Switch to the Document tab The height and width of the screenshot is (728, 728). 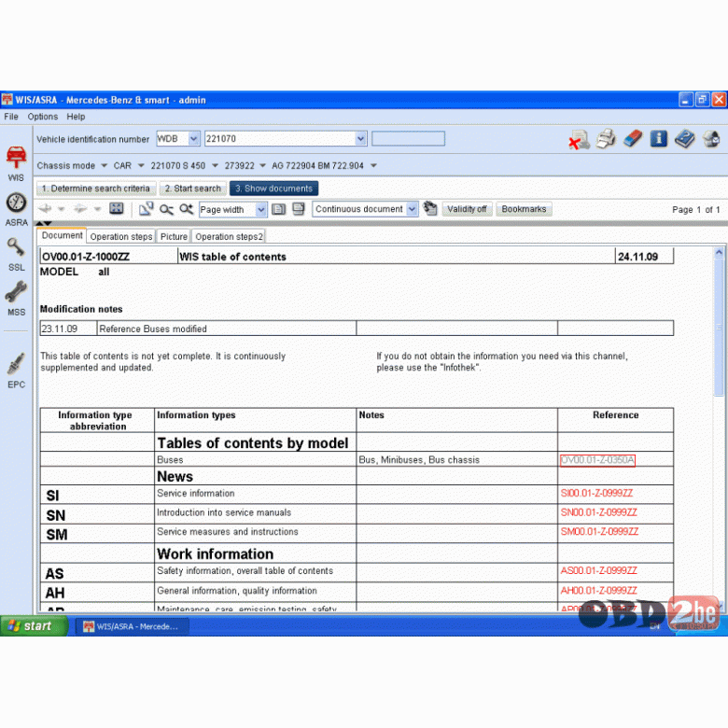(62, 235)
